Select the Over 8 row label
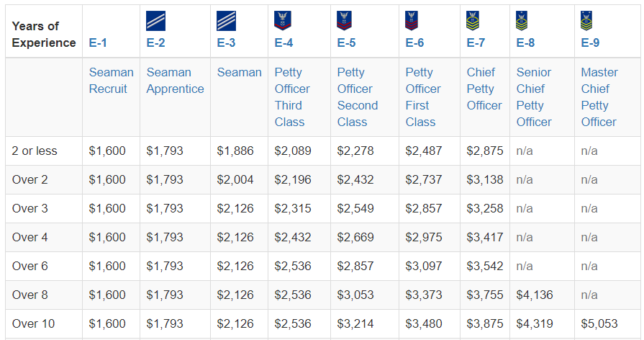 [x=30, y=295]
